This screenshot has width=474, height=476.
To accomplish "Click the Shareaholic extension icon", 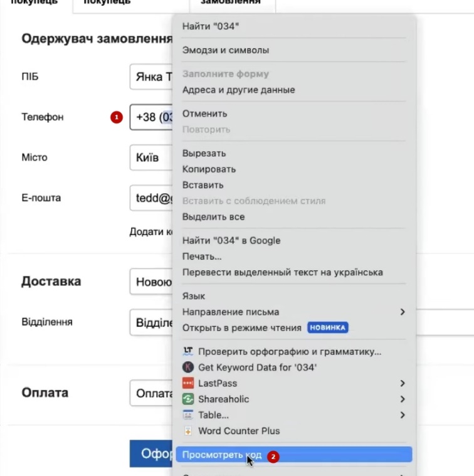I will (x=187, y=399).
